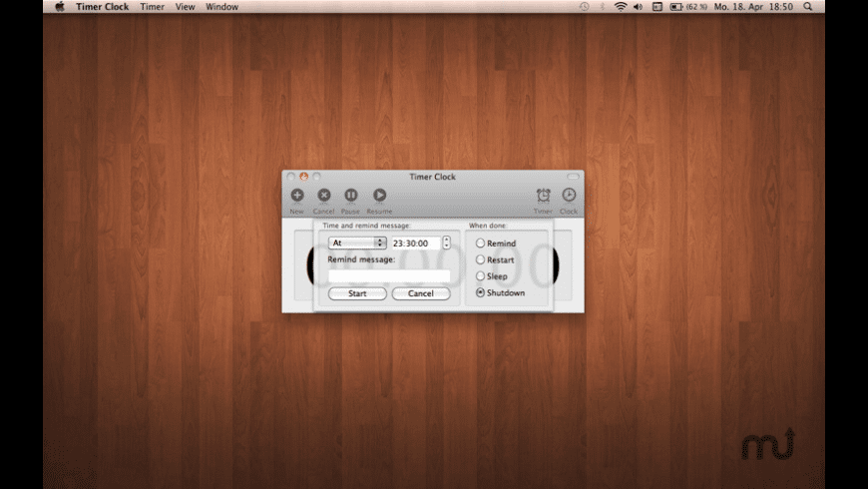Viewport: 868px width, 489px height.
Task: Click the battery status icon
Action: tap(676, 7)
